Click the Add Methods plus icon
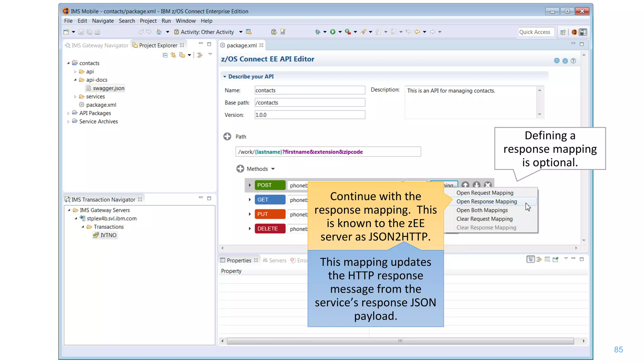 240,169
